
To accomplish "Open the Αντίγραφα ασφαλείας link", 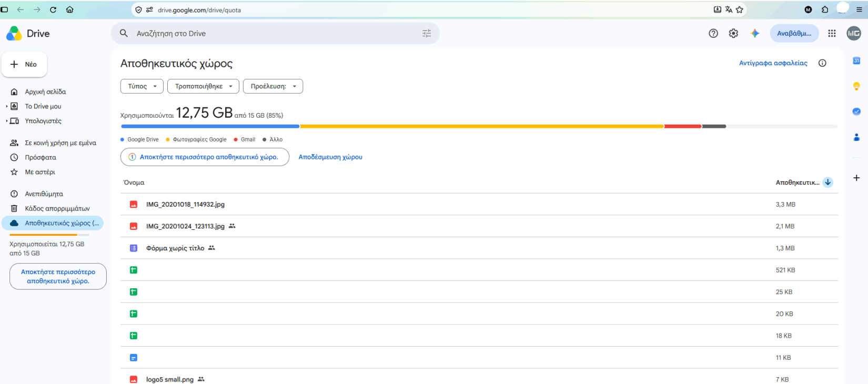I will [773, 63].
